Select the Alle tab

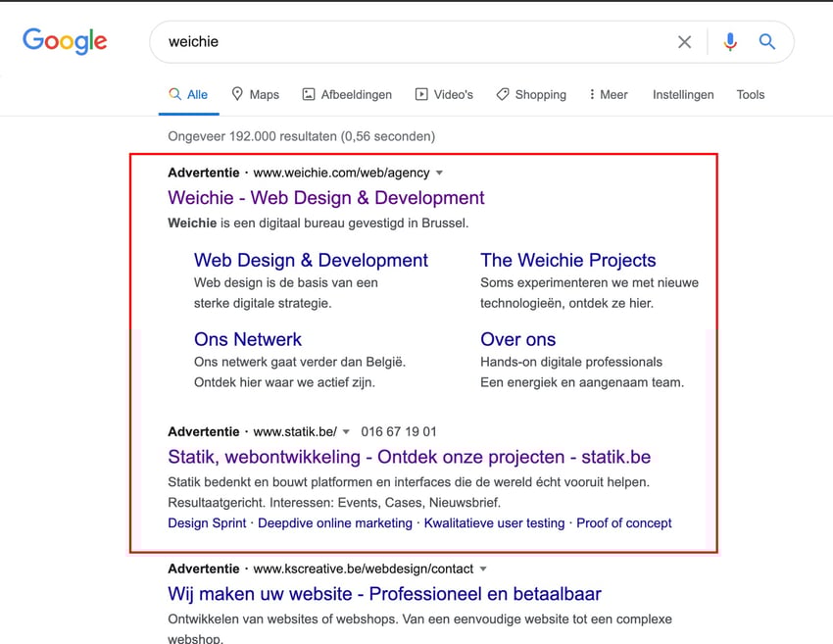[x=188, y=94]
